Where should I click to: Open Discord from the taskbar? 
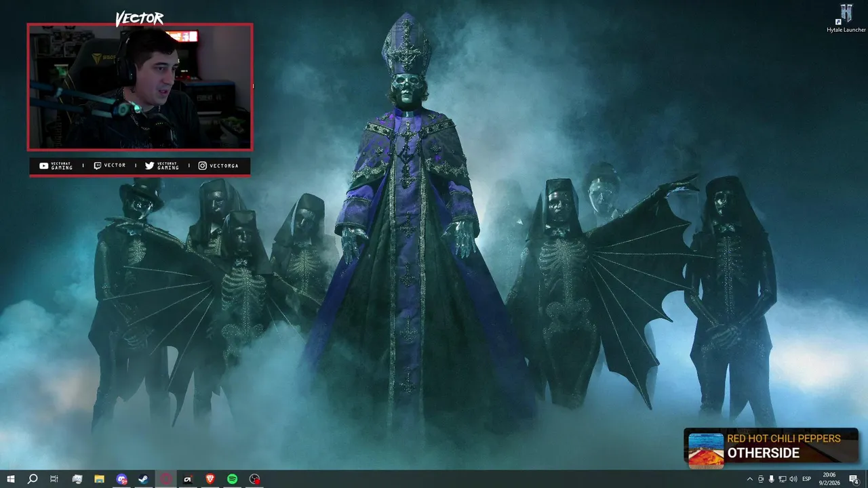(x=121, y=479)
